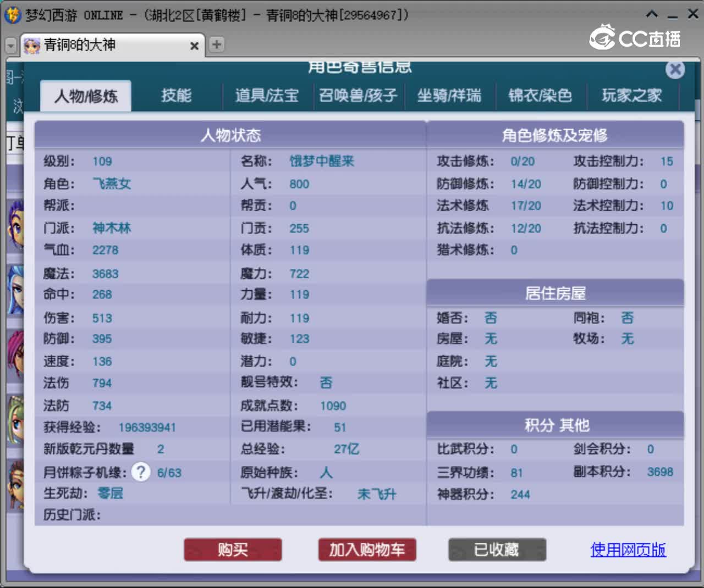
Task: Collapse the window with the up-chevron in the title bar
Action: click(652, 14)
